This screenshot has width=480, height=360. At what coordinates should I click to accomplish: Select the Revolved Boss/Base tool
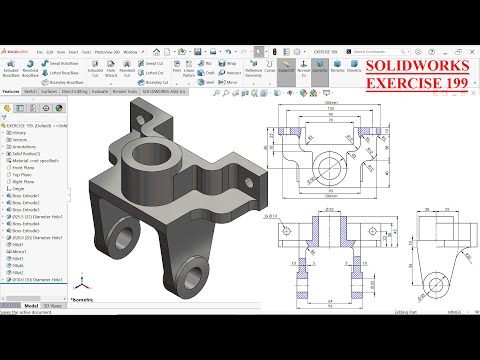[x=30, y=69]
